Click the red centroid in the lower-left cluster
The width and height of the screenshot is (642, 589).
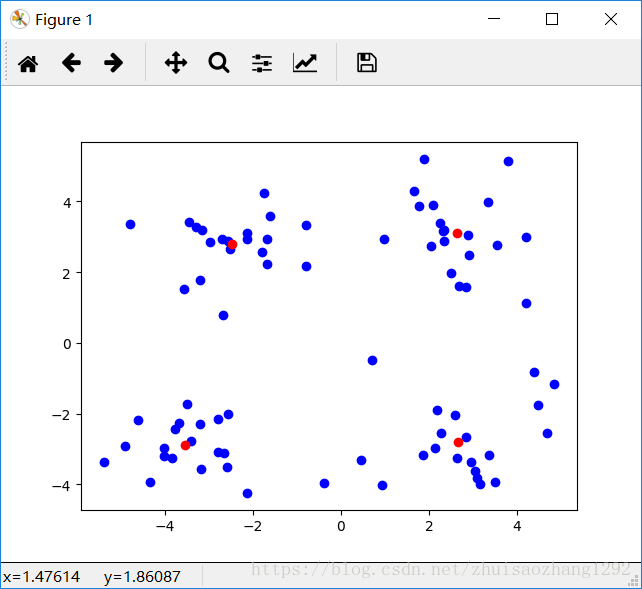(x=185, y=445)
